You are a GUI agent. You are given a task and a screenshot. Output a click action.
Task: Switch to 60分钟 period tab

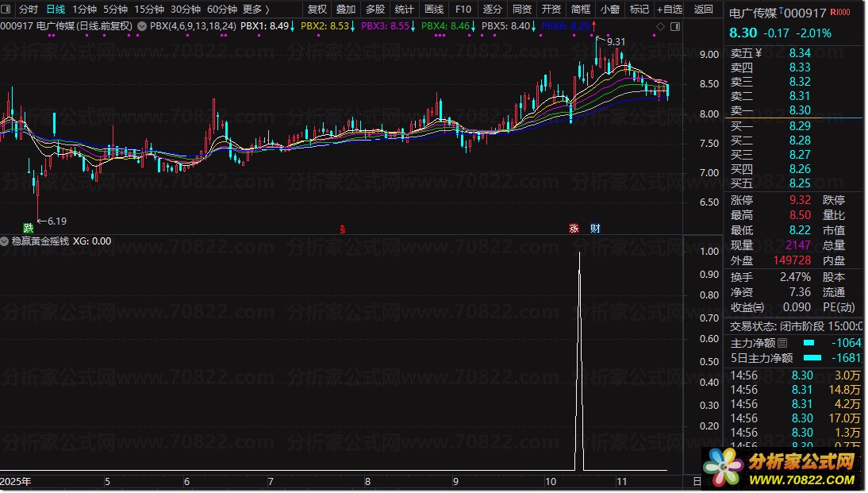[222, 10]
